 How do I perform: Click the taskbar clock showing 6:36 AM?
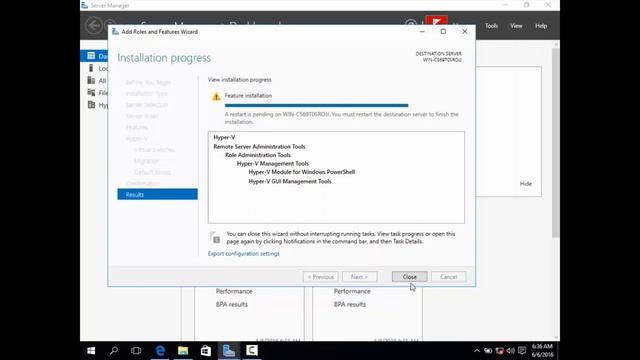pyautogui.click(x=542, y=351)
